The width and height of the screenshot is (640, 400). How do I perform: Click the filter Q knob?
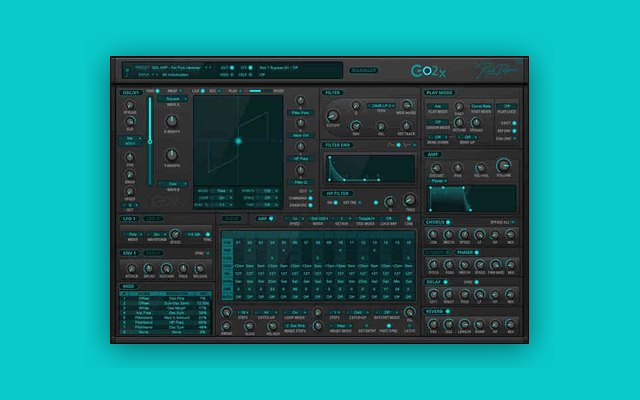click(356, 106)
